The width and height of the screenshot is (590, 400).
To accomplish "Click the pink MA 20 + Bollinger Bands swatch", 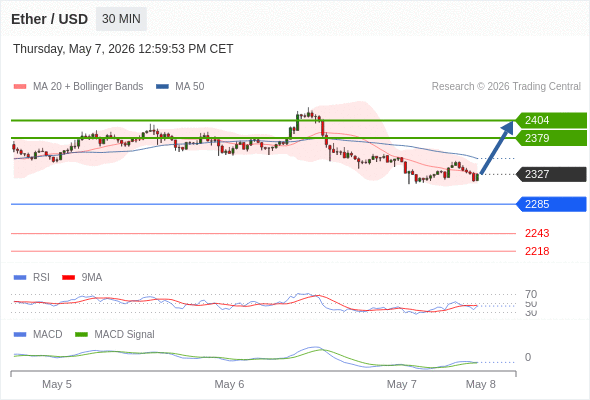I will click(x=20, y=87).
